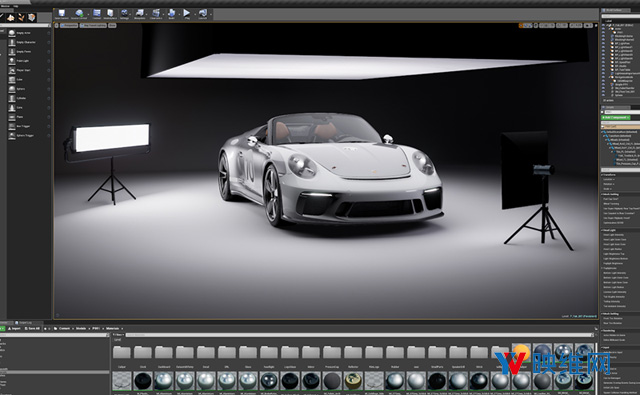Click the Build toolbar icon
The image size is (640, 395).
(x=171, y=14)
